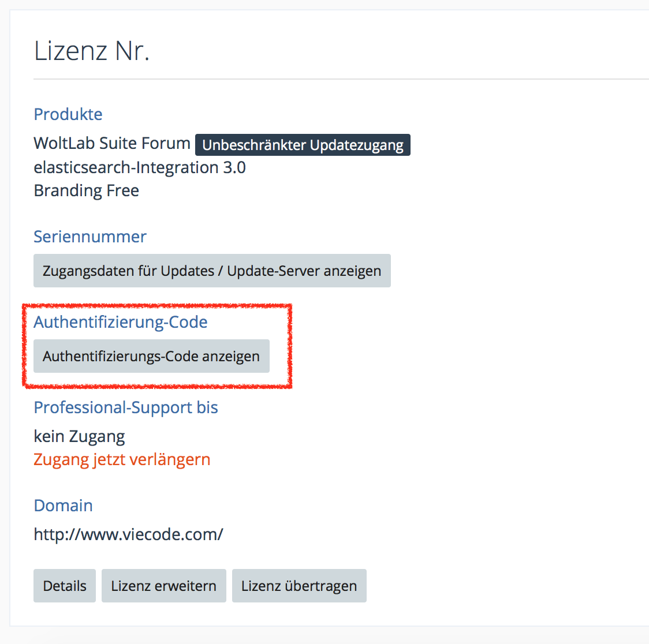
Task: Click the line below the Lizenz Nr. title
Action: pos(341,79)
